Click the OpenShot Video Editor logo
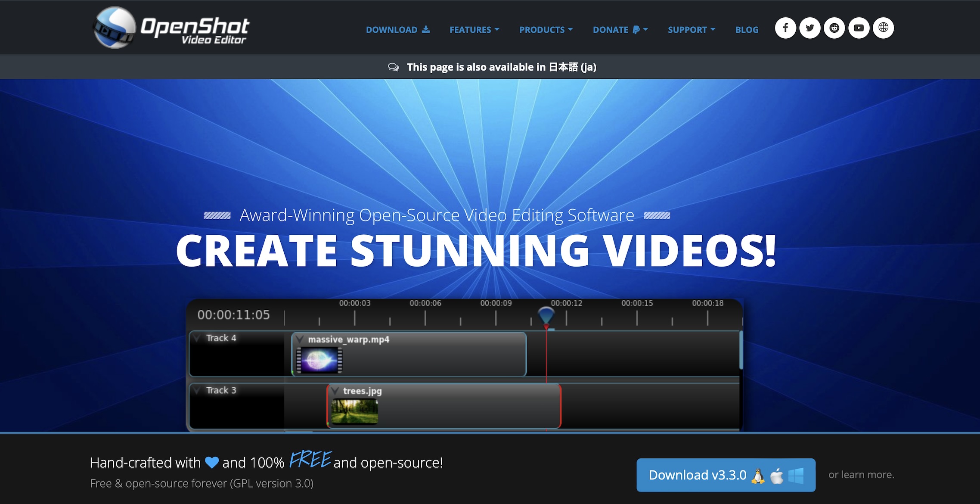 pyautogui.click(x=171, y=28)
